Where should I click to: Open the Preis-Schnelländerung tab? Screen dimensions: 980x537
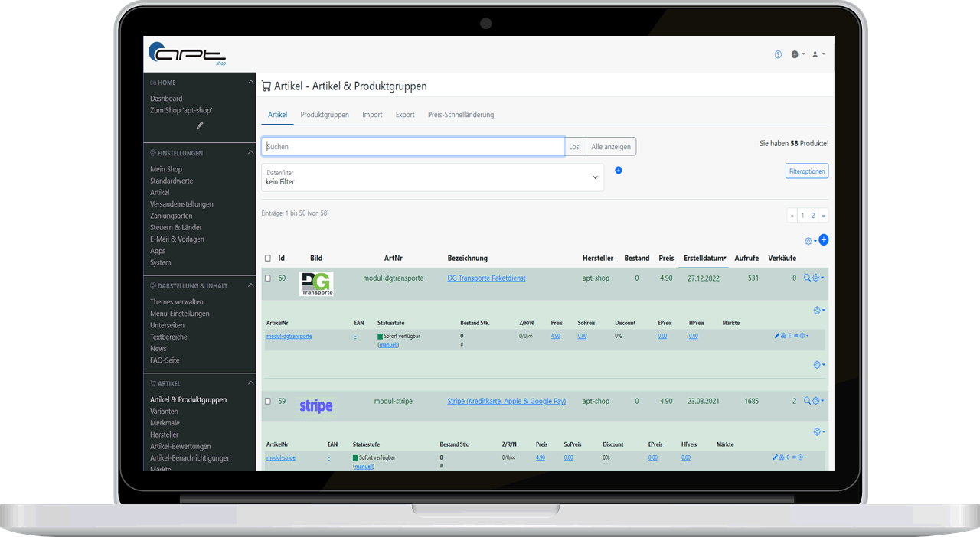460,115
